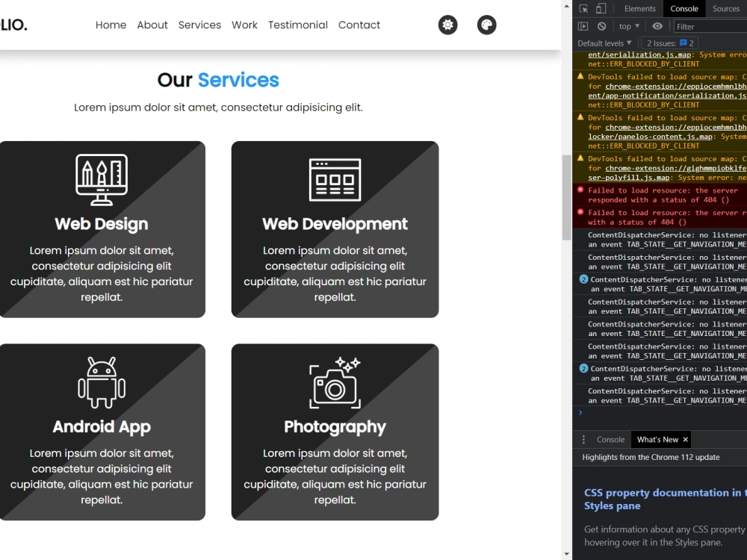Click the page scrollbar up arrow
This screenshot has width=747, height=560.
point(566,6)
